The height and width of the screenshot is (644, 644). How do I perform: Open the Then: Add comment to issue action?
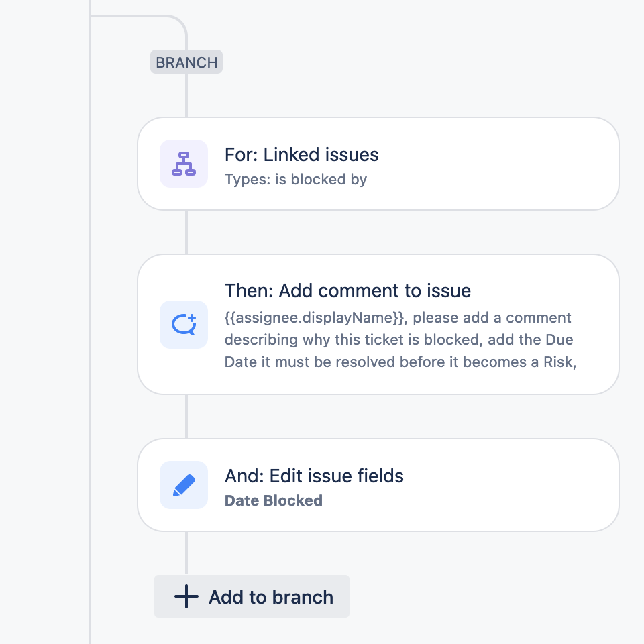(378, 324)
